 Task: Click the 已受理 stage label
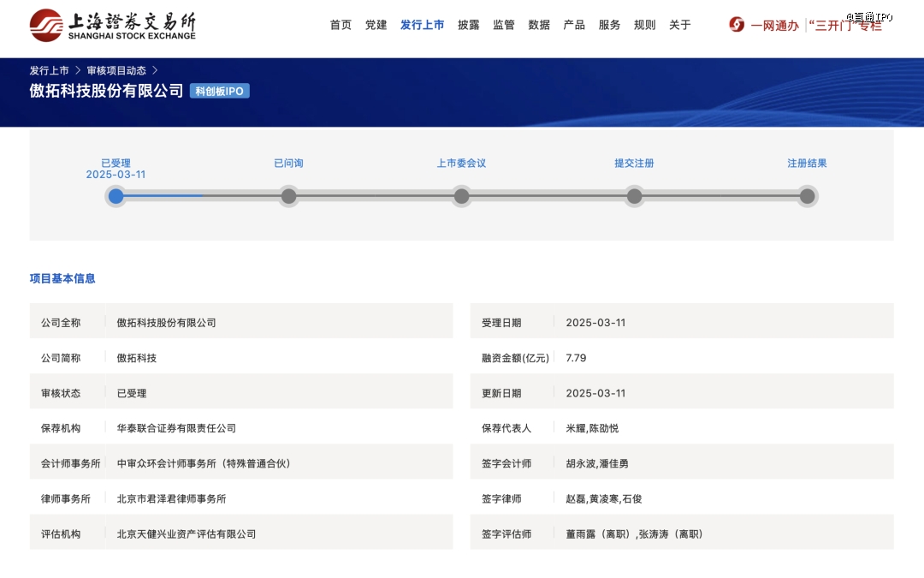click(115, 164)
